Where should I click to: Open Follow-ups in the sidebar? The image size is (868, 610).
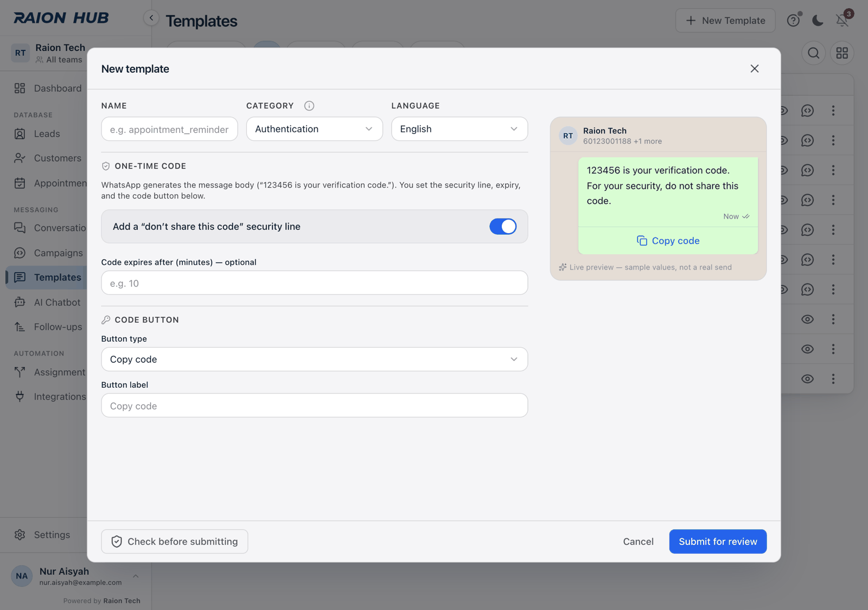coord(48,327)
